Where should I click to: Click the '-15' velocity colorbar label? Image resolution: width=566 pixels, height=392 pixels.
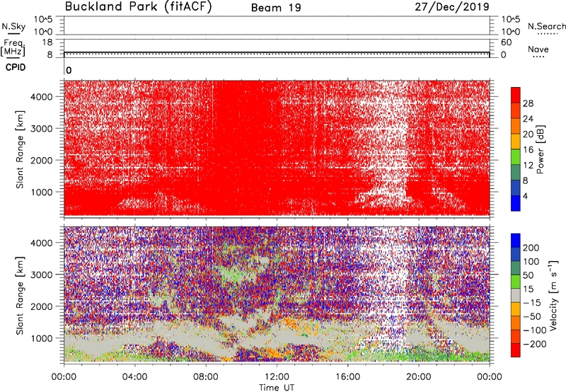click(x=532, y=303)
